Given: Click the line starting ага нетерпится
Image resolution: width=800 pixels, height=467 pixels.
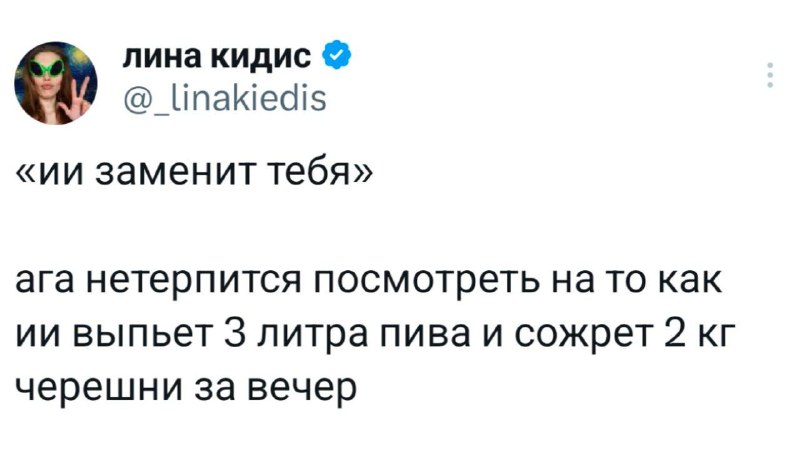Looking at the screenshot, I should (369, 282).
